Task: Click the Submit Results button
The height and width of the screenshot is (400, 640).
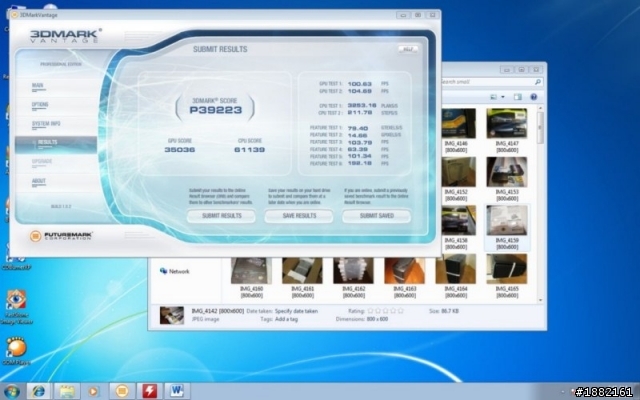Action: click(222, 216)
